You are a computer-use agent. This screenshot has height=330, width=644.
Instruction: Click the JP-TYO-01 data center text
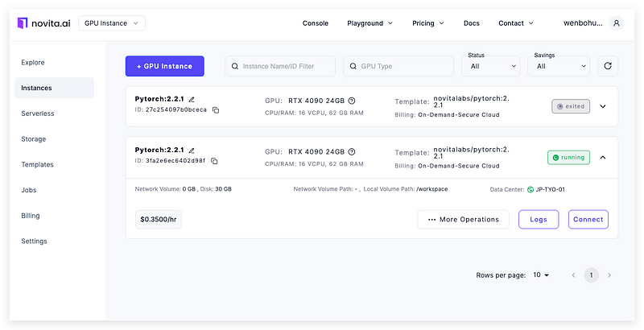coord(551,189)
